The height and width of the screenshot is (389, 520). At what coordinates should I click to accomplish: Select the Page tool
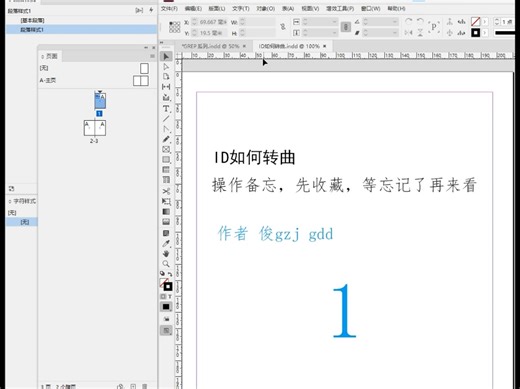pos(166,77)
